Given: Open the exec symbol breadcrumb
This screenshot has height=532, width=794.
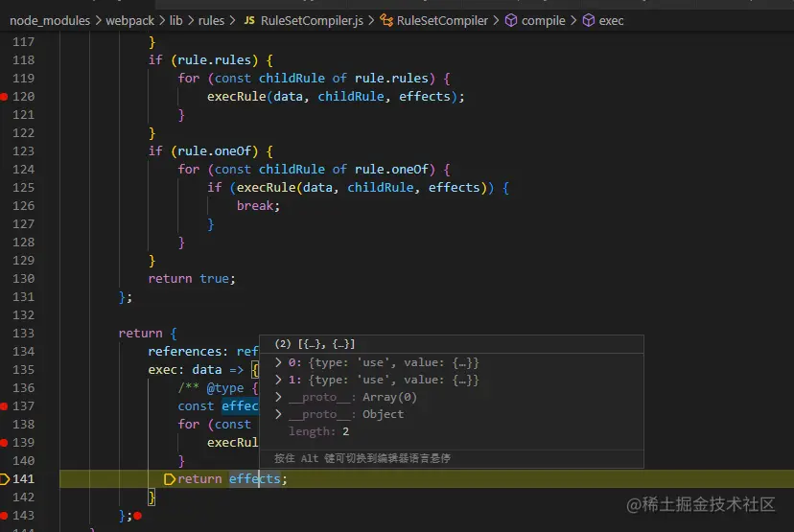Looking at the screenshot, I should click(611, 21).
